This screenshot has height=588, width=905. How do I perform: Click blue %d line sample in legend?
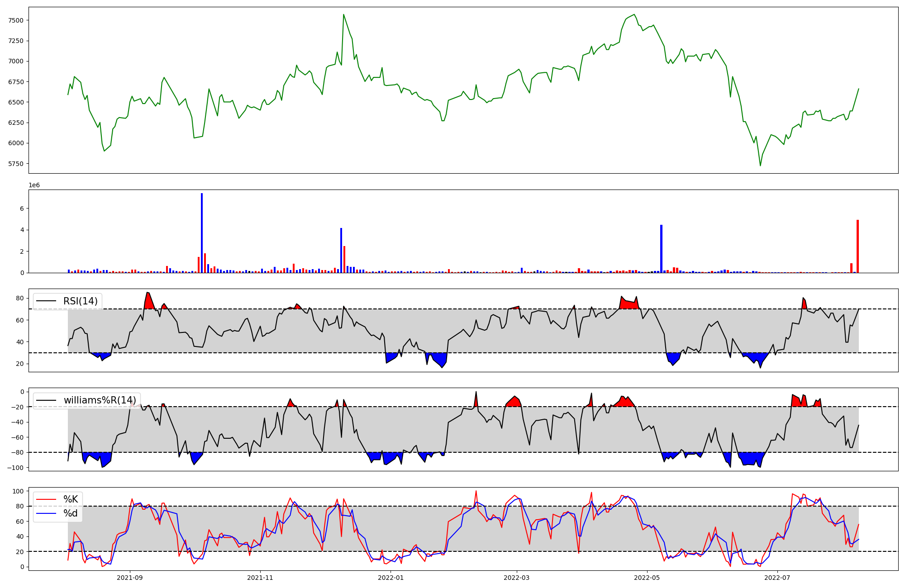coord(46,513)
